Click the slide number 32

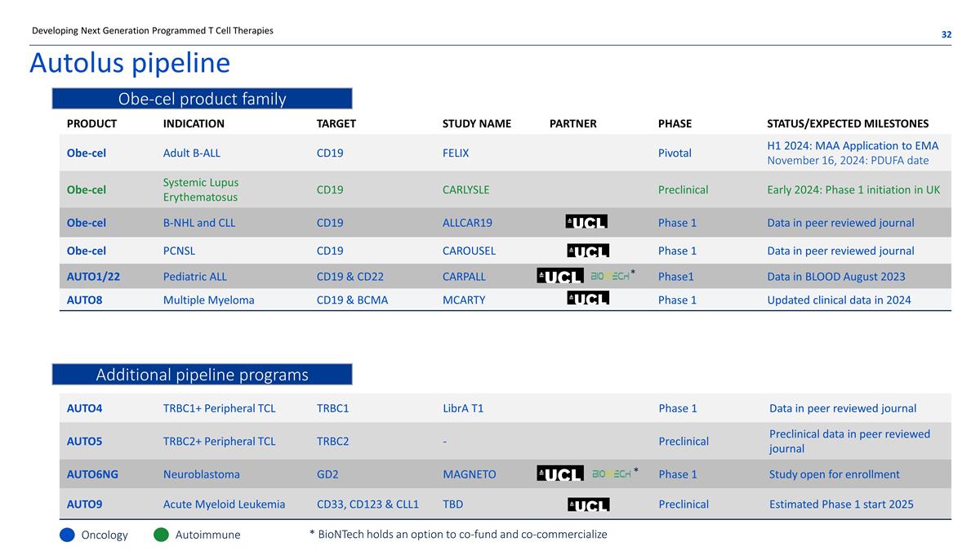947,34
